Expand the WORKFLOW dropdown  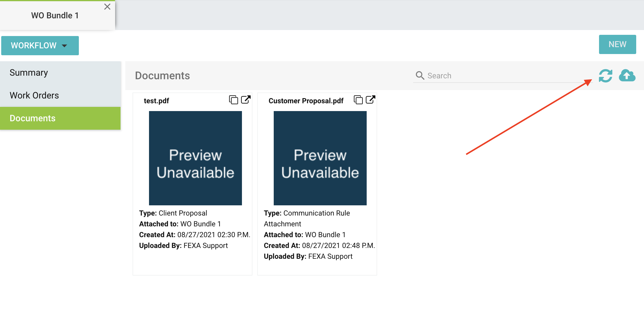40,46
